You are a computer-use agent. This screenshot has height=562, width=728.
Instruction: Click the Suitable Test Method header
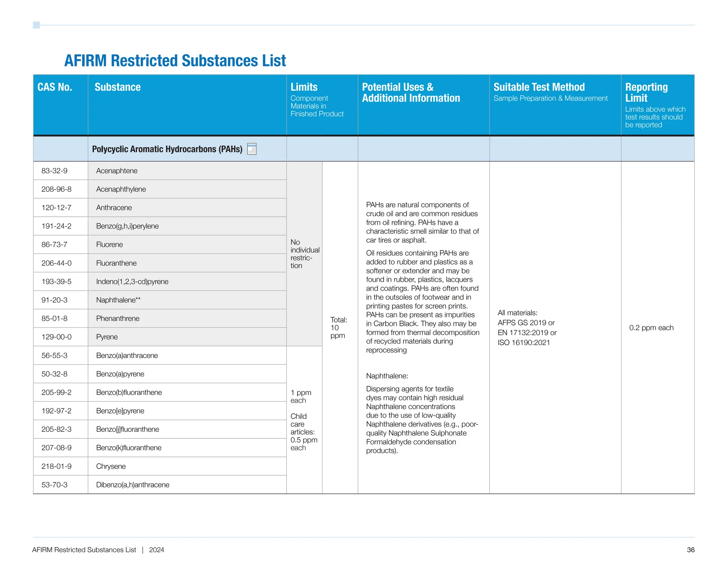click(x=539, y=87)
